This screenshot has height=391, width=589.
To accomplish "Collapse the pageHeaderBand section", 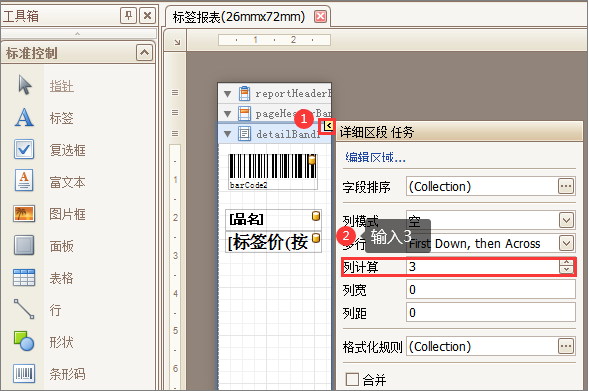I will 227,113.
